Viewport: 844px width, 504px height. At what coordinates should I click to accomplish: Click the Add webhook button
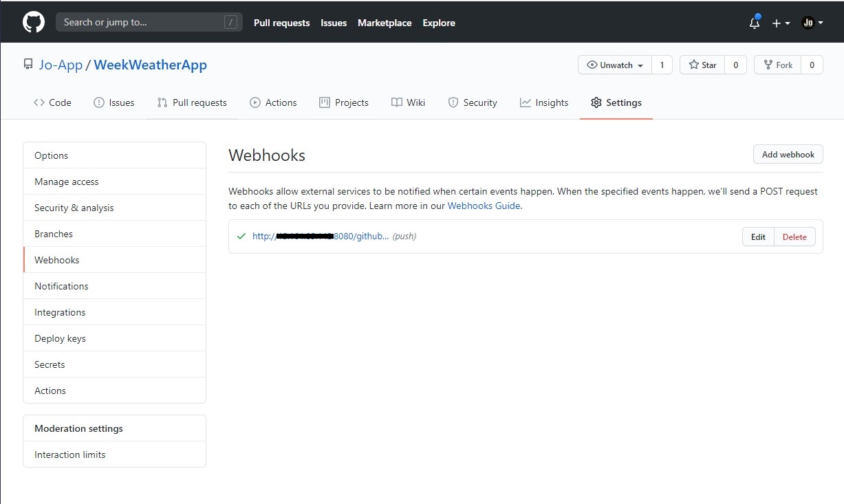point(788,155)
